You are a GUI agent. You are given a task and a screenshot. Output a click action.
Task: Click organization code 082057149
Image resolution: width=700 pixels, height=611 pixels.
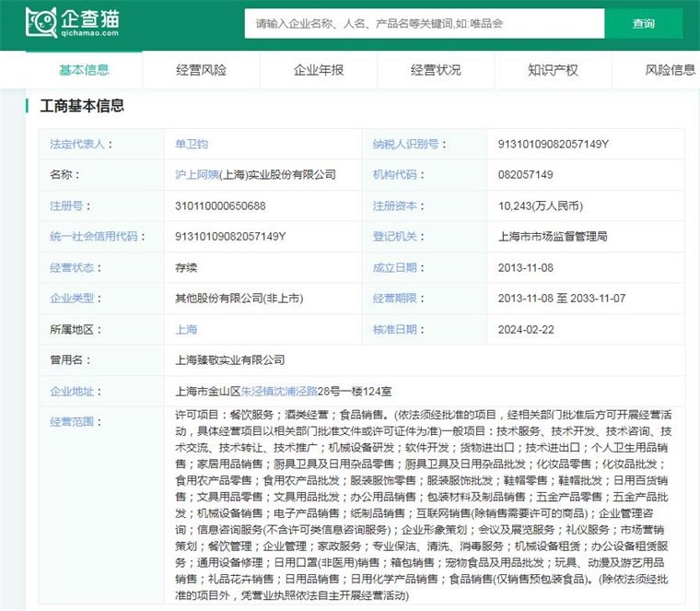pos(525,175)
